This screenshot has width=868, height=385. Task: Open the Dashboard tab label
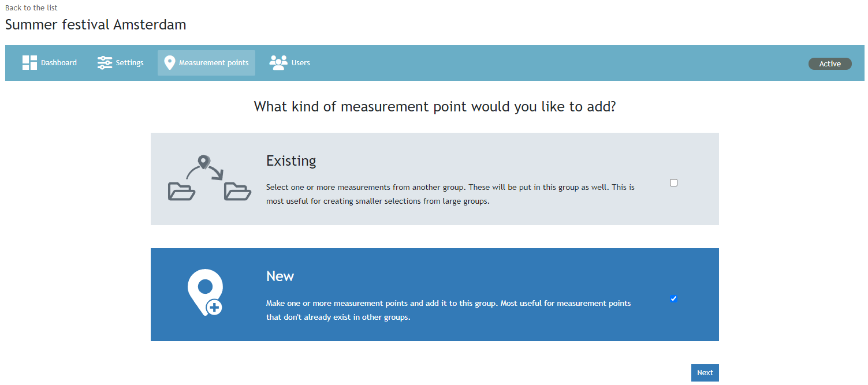(x=59, y=63)
